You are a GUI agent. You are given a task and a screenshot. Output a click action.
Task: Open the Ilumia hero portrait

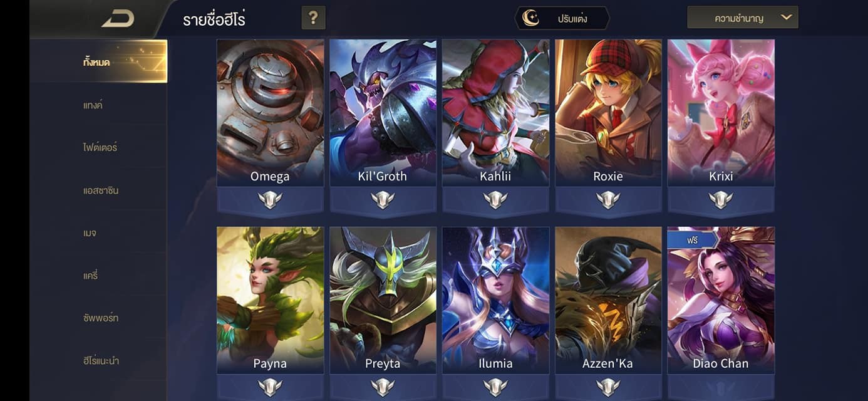(x=495, y=301)
